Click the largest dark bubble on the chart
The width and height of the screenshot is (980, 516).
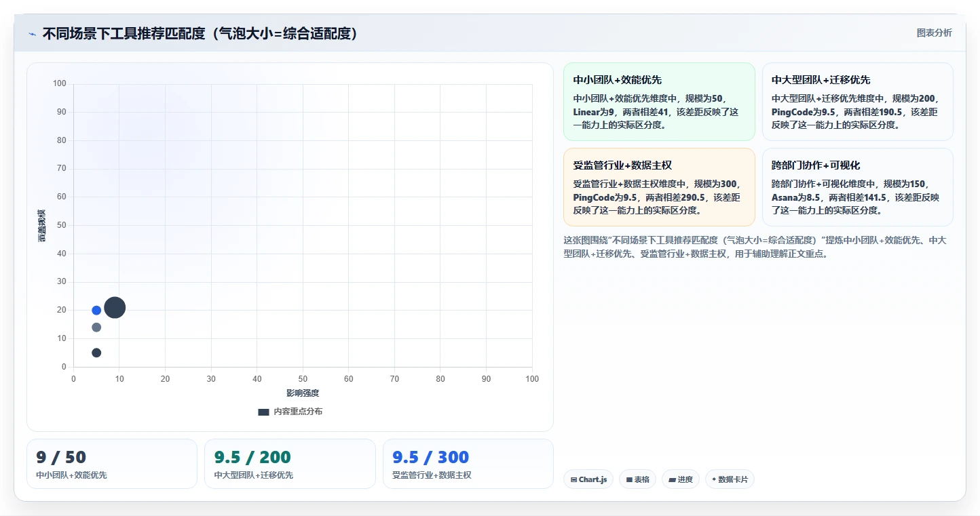(x=115, y=308)
